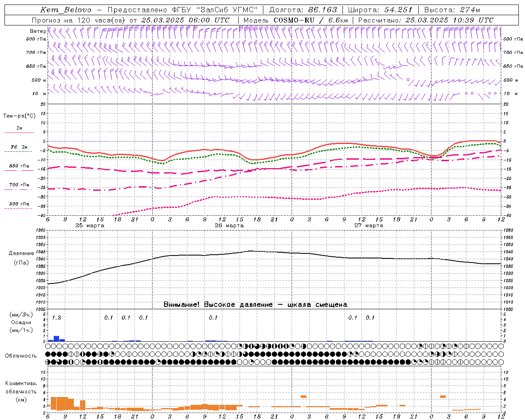The image size is (525, 420).
Task: Click the Конвективн. облачность label
Action: pyautogui.click(x=21, y=388)
